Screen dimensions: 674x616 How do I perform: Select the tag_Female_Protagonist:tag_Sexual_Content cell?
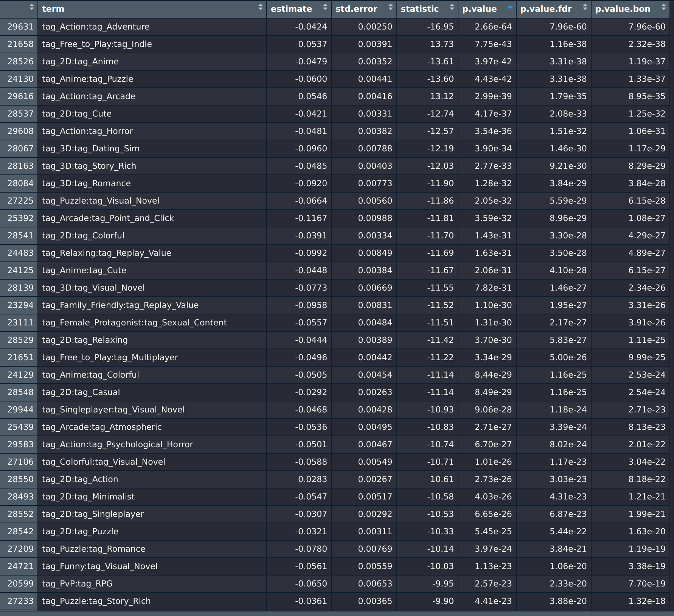pos(134,323)
